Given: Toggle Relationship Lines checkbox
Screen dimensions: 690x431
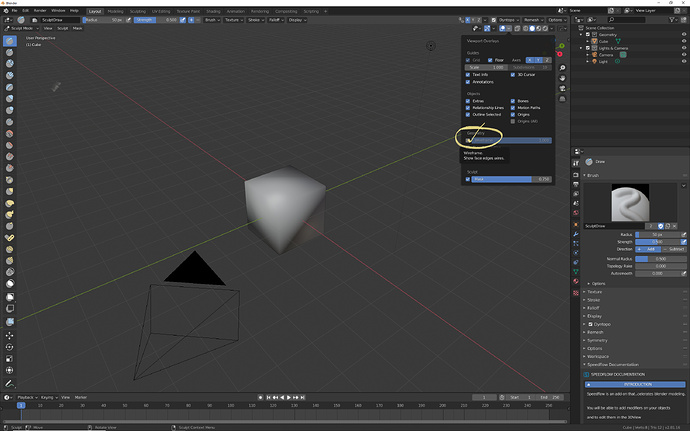Looking at the screenshot, I should (468, 108).
